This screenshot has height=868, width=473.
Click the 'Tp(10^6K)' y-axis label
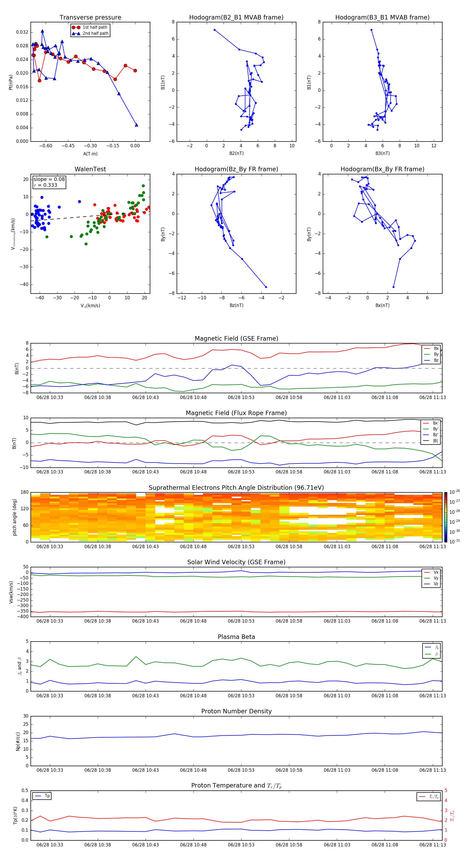click(15, 815)
